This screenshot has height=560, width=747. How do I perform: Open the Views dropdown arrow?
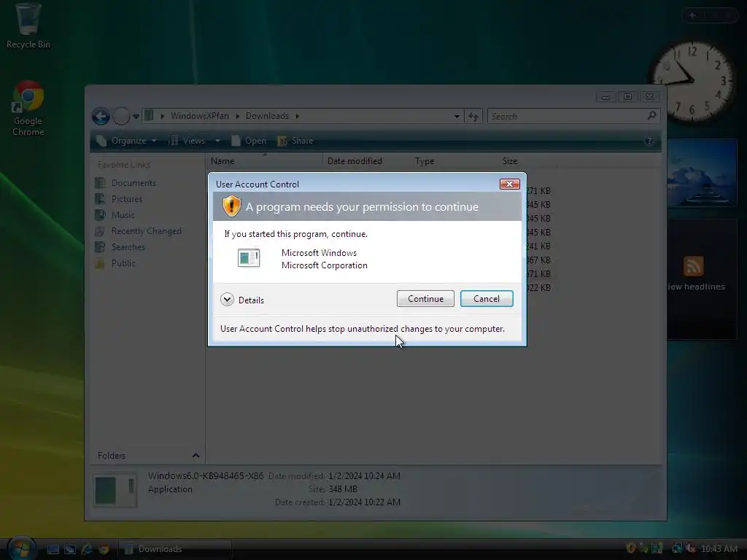click(217, 141)
